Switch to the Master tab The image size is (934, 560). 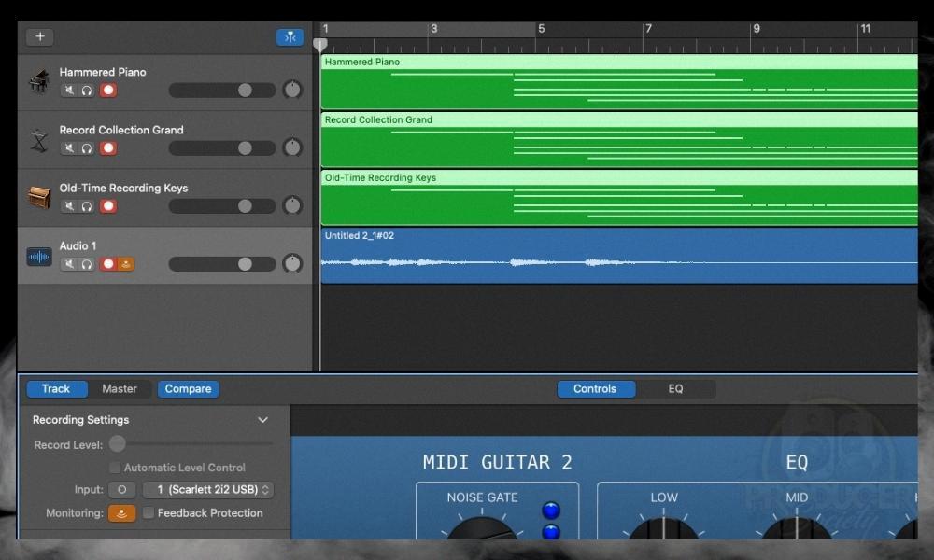(x=120, y=388)
